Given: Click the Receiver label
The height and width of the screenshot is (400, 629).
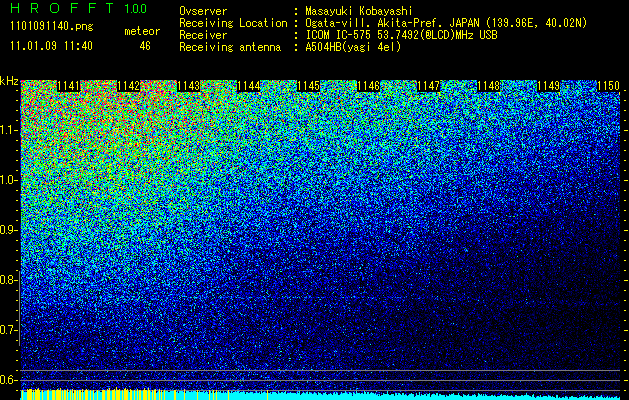Looking at the screenshot, I should click(x=203, y=35).
